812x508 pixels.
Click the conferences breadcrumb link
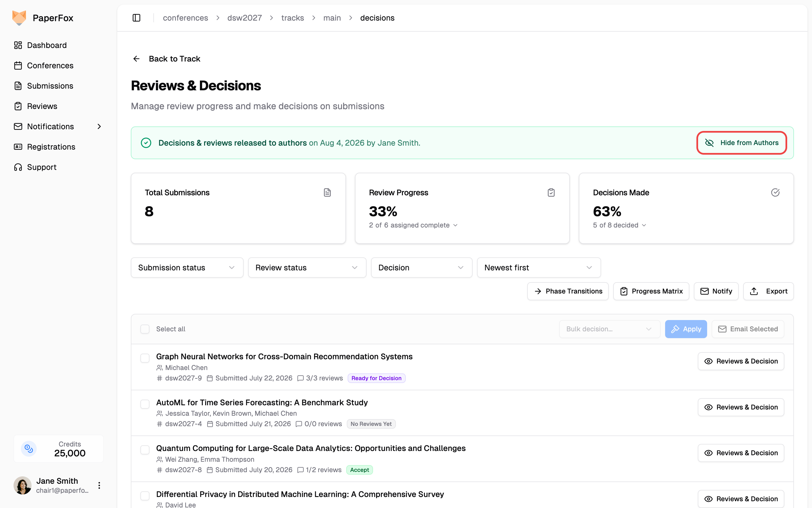(x=185, y=18)
